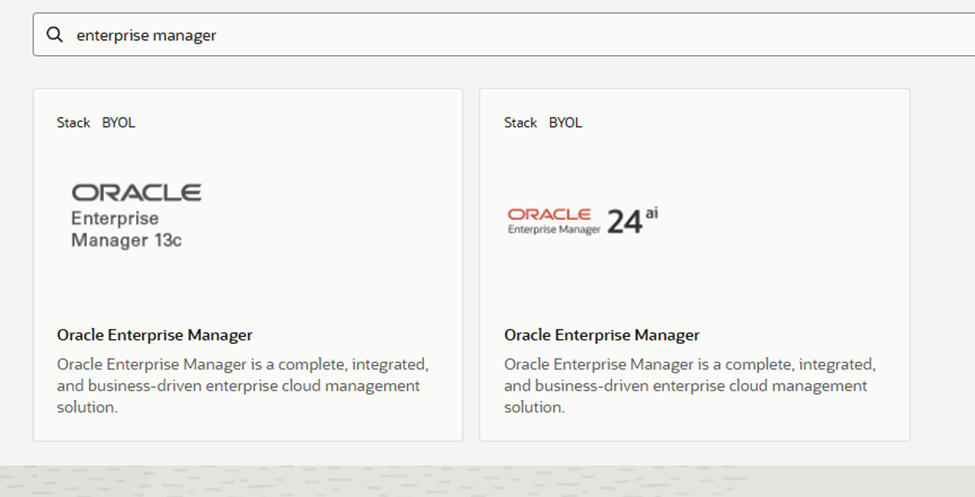
Task: Open the Oracle Enterprise Manager title on 24ai card
Action: (x=602, y=335)
